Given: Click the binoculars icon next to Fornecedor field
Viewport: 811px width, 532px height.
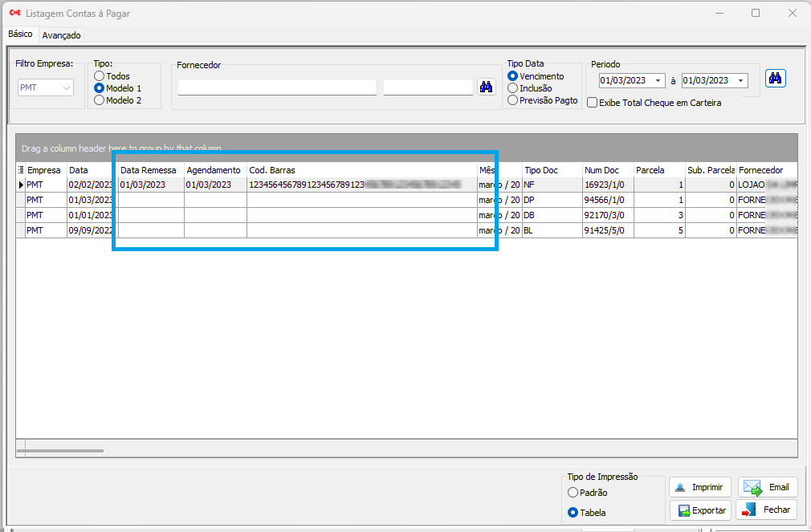Looking at the screenshot, I should point(486,87).
